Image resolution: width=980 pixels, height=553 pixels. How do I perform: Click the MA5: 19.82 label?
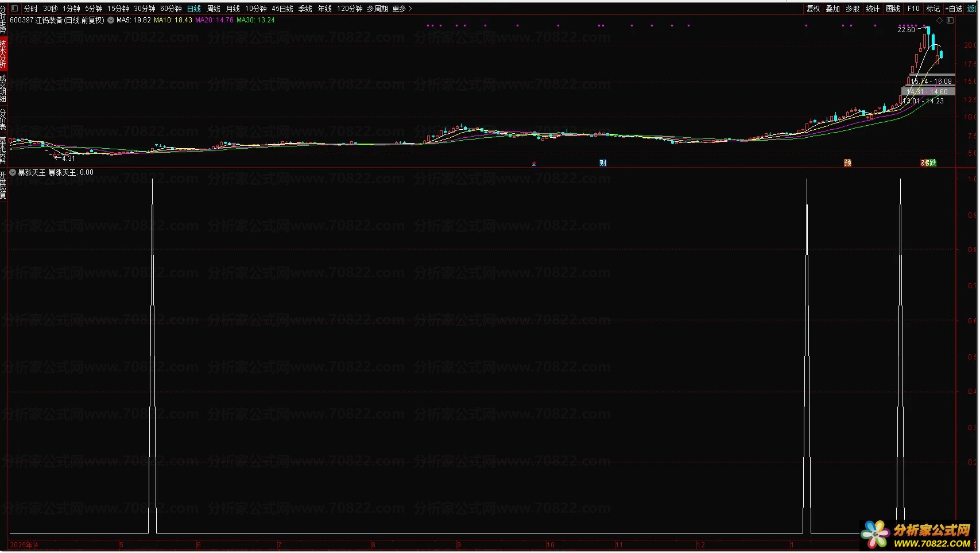click(x=134, y=20)
